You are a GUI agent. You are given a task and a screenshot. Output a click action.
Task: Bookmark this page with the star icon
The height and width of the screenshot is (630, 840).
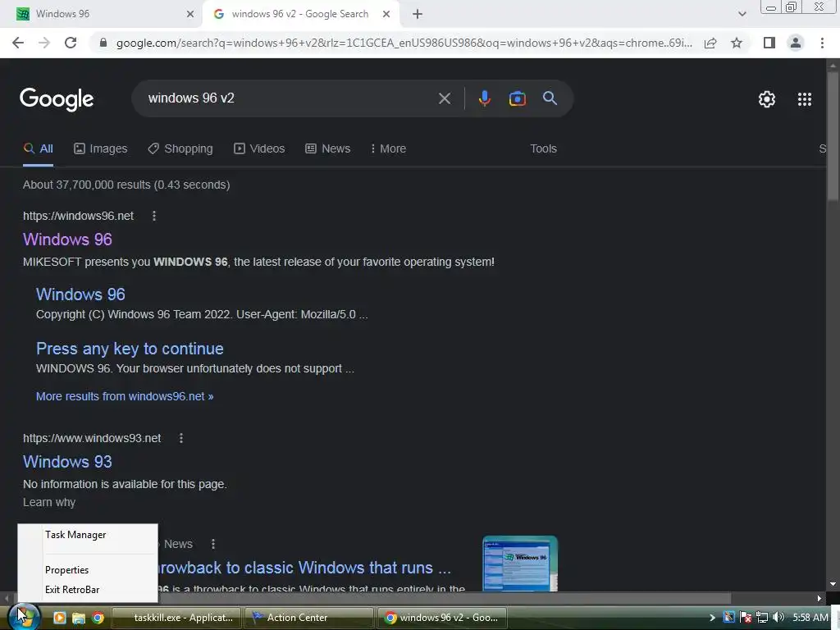(737, 43)
